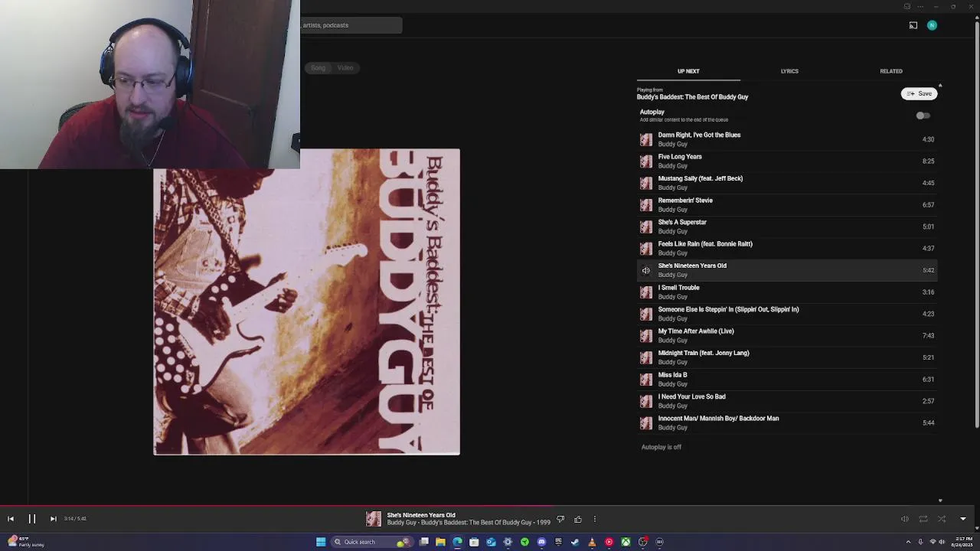Toggle repeat mode in the player bar

[x=923, y=519]
